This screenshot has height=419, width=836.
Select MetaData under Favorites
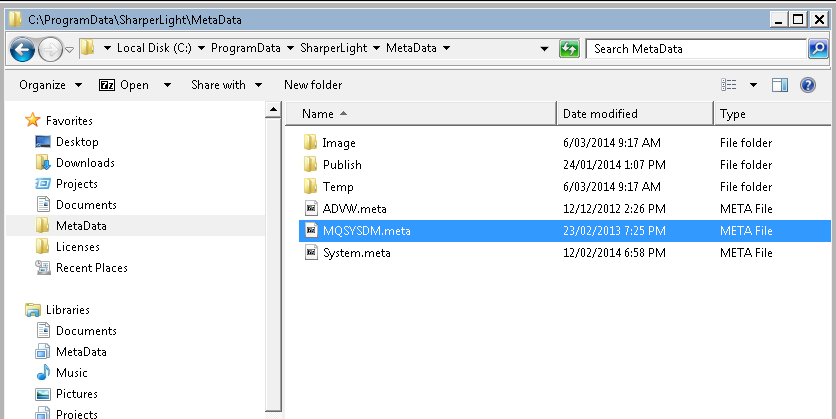click(81, 226)
